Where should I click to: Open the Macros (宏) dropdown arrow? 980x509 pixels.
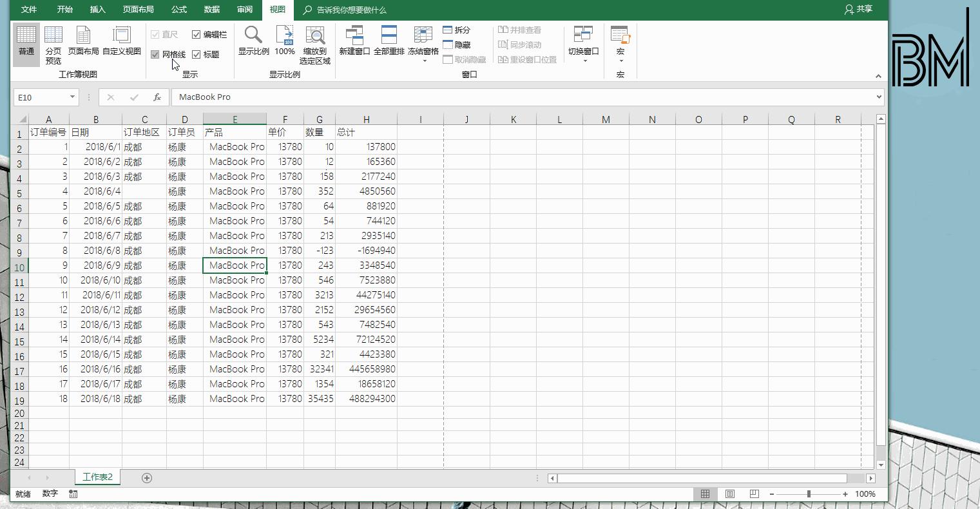pos(620,61)
